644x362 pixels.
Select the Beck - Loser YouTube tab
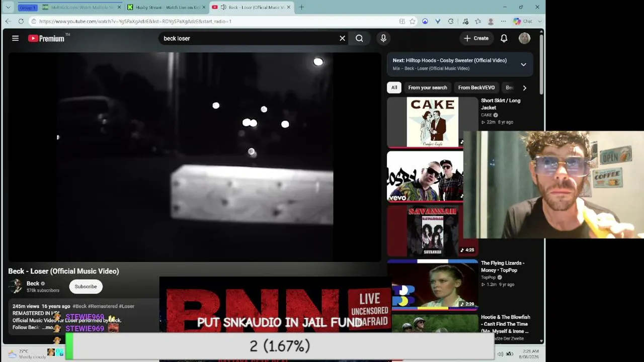click(x=252, y=7)
